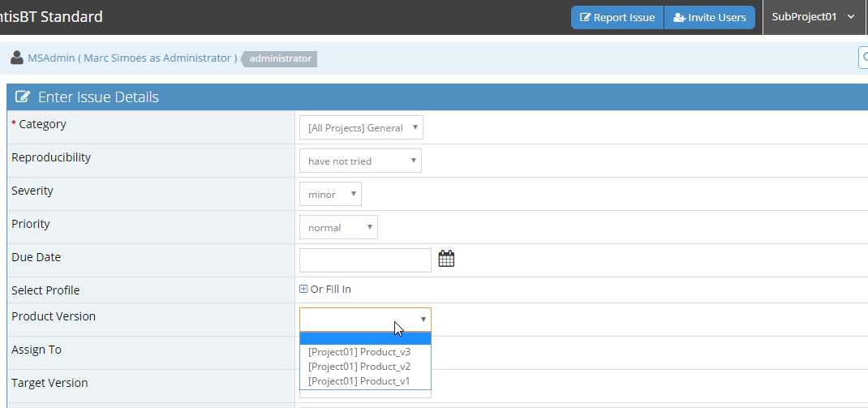Open the Priority dropdown
Image resolution: width=868 pixels, height=408 pixels.
click(x=338, y=227)
